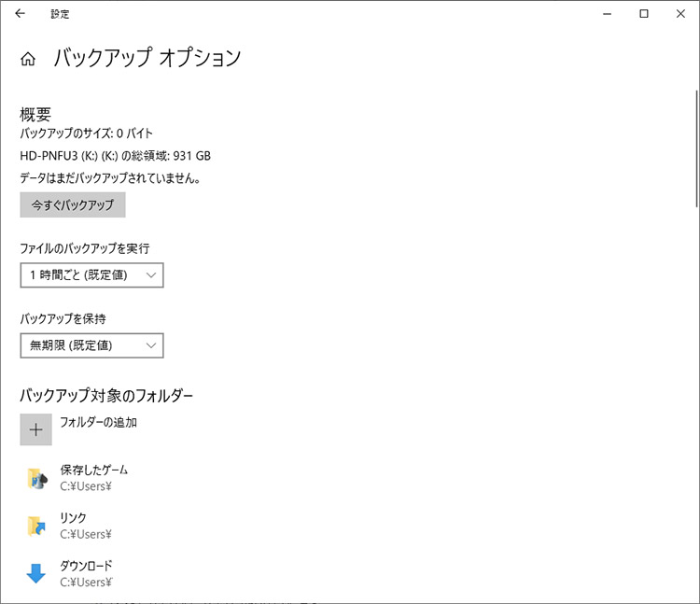The image size is (700, 604).
Task: Select the ダウンロード folder name
Action: point(87,566)
